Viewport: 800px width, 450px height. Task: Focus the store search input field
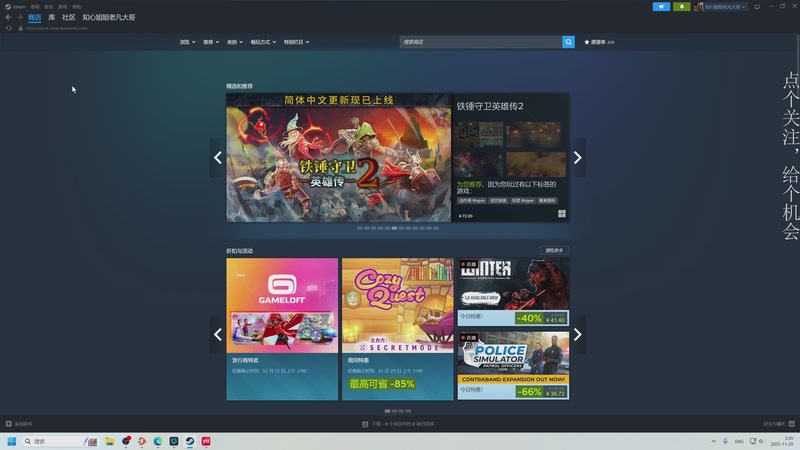(x=481, y=42)
